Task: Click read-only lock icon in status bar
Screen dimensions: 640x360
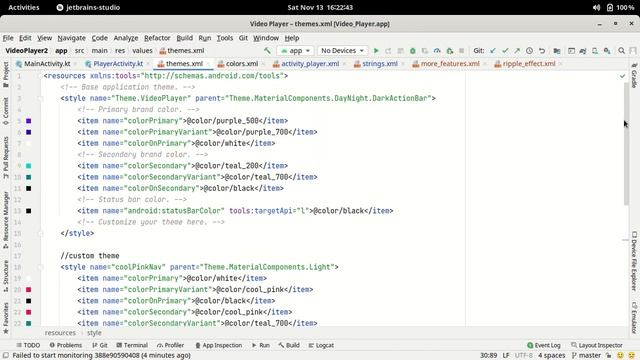Action: tap(608, 356)
